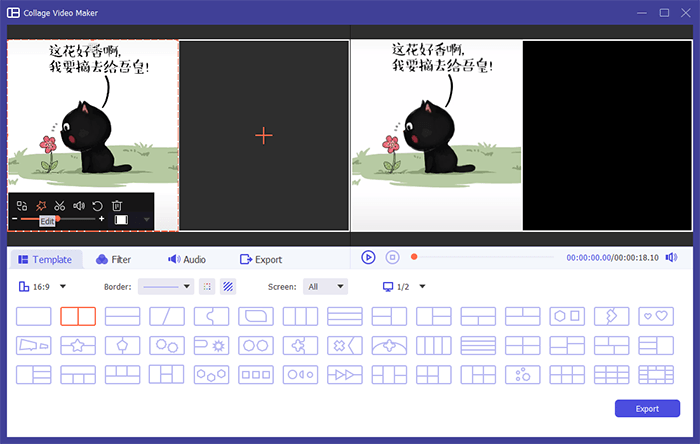Mute the clip audio speaker icon
700x444 pixels.
(79, 206)
